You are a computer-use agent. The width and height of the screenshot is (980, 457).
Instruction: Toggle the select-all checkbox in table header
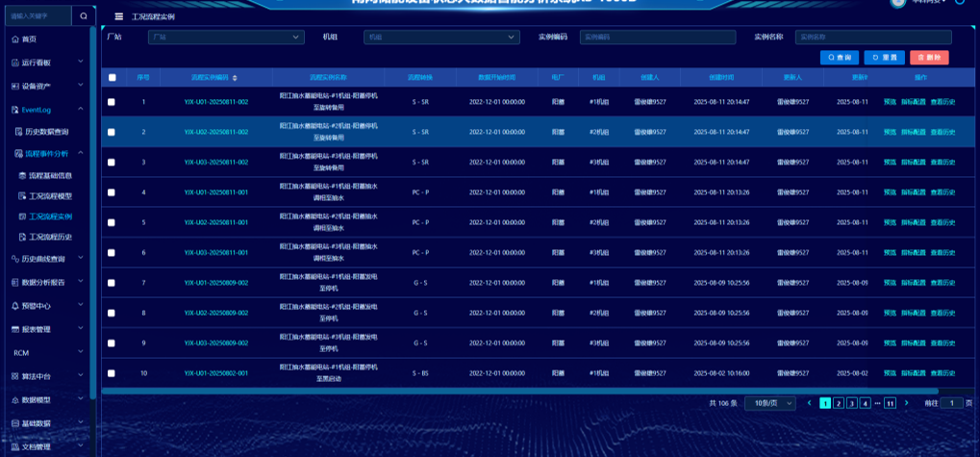[112, 78]
